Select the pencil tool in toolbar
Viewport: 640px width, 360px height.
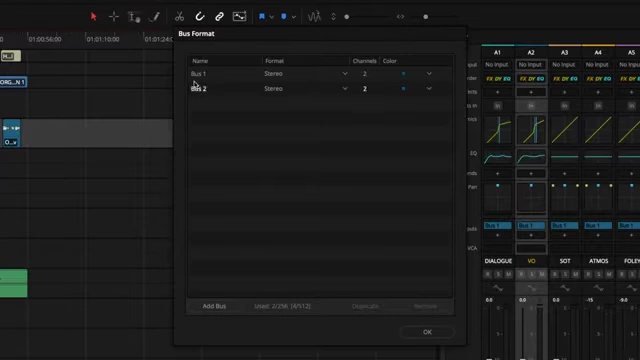[x=155, y=17]
